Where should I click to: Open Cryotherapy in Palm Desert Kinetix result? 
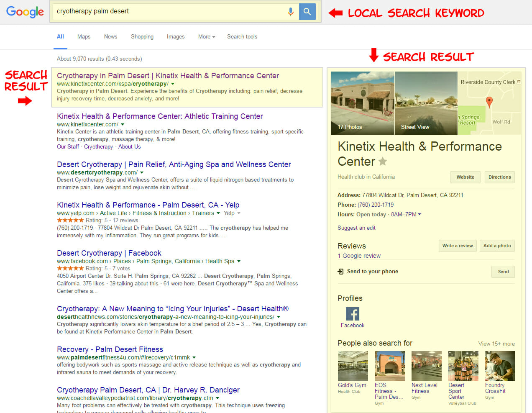coord(168,76)
